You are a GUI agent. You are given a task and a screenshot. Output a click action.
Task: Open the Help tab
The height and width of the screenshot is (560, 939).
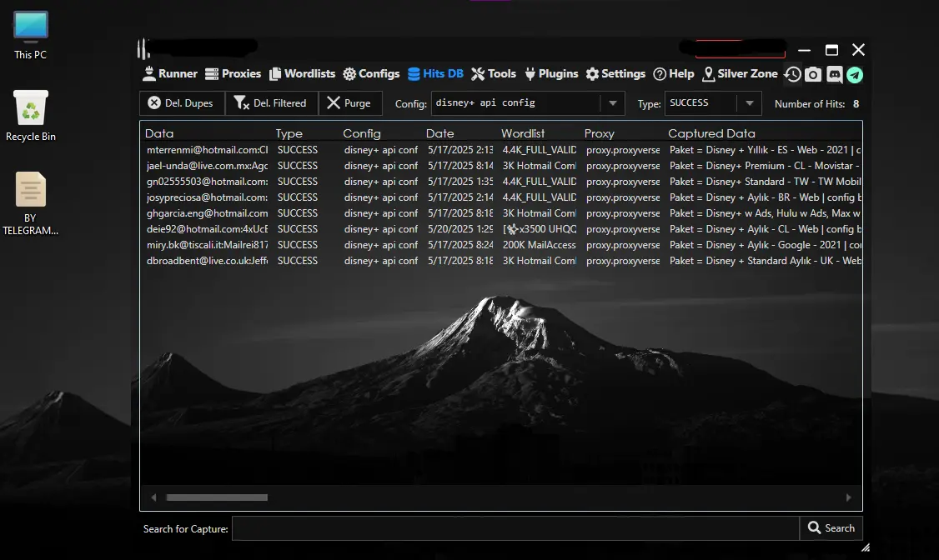[x=674, y=73]
